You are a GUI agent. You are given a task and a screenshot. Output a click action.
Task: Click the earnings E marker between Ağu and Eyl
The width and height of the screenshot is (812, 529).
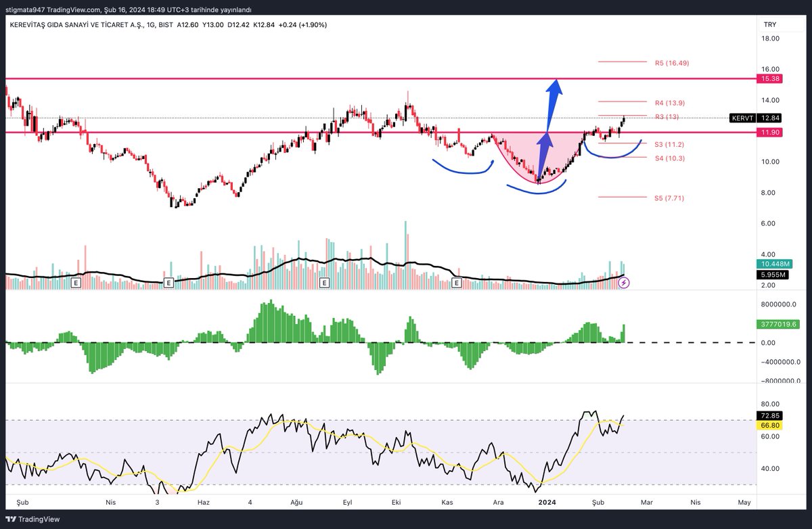[324, 283]
